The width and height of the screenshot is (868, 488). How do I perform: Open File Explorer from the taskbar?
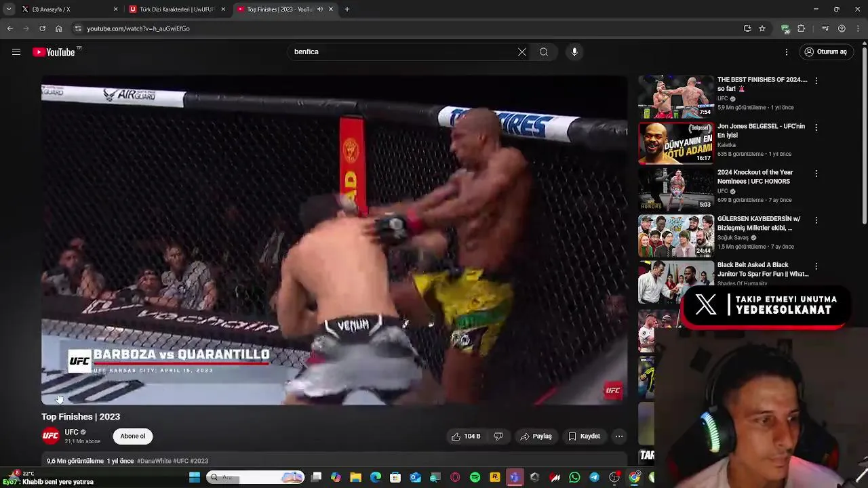(x=355, y=478)
